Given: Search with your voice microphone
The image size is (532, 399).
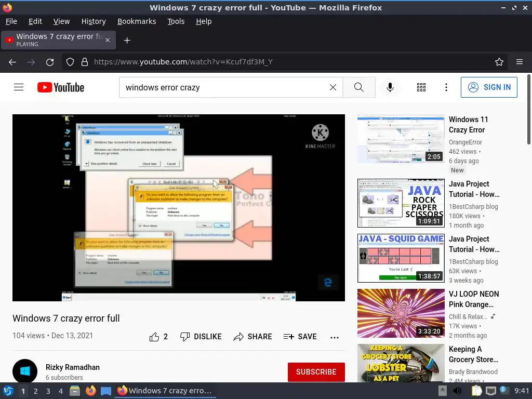Looking at the screenshot, I should (x=390, y=87).
